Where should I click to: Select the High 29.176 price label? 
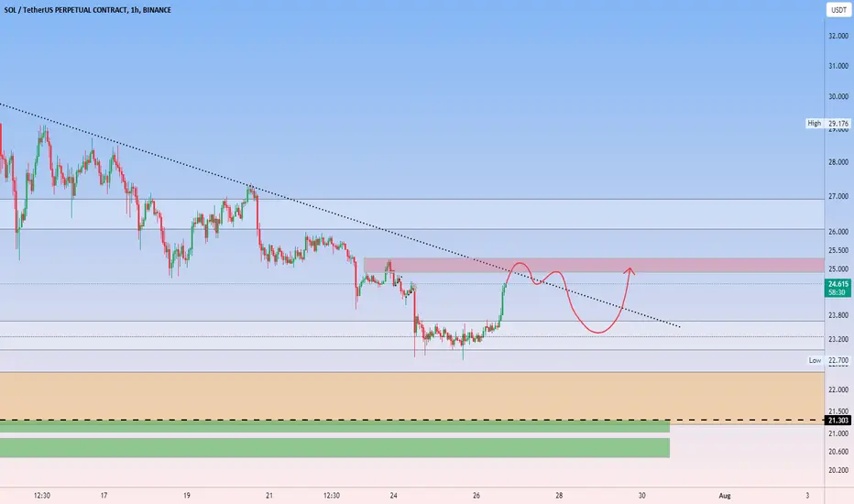point(828,124)
